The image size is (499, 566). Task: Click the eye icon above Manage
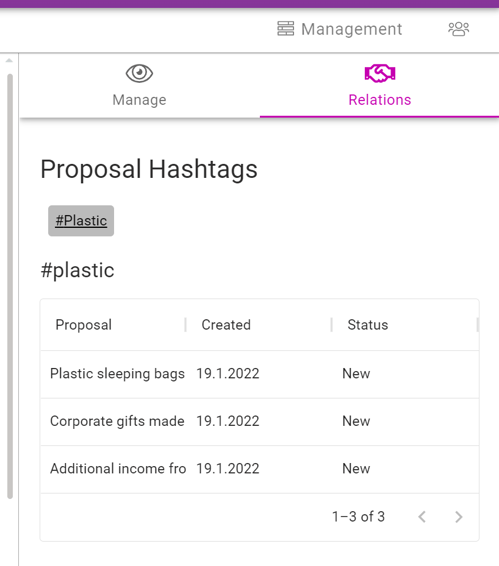click(139, 73)
